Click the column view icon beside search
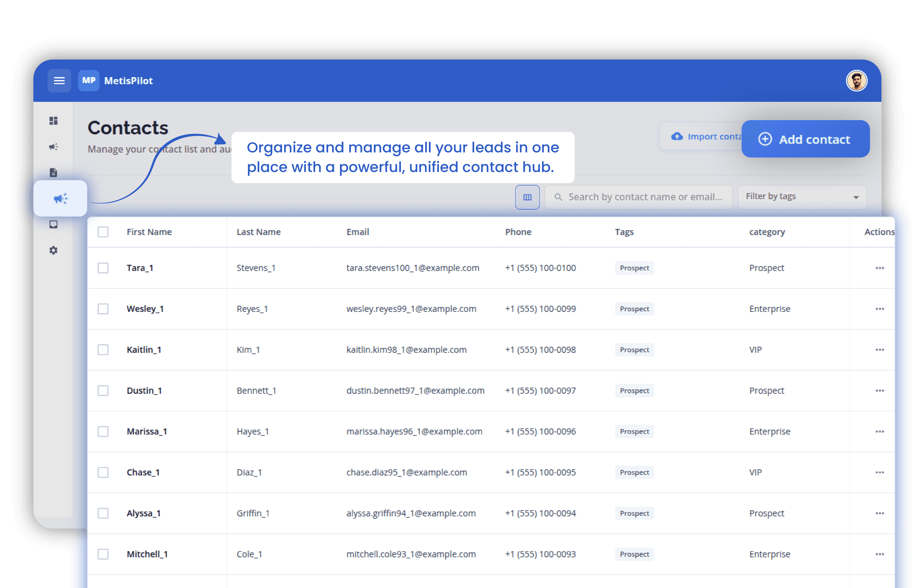The width and height of the screenshot is (915, 588). point(527,197)
